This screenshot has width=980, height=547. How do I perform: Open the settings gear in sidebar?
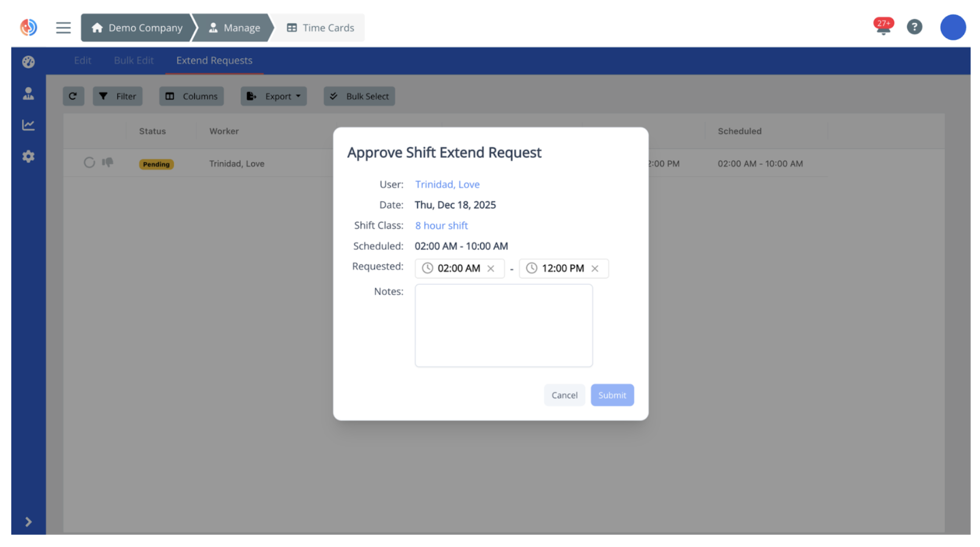28,156
